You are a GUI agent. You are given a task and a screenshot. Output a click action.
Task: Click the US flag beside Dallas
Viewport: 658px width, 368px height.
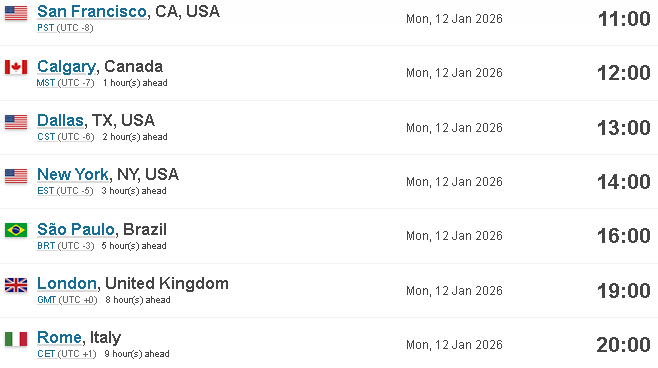(16, 122)
